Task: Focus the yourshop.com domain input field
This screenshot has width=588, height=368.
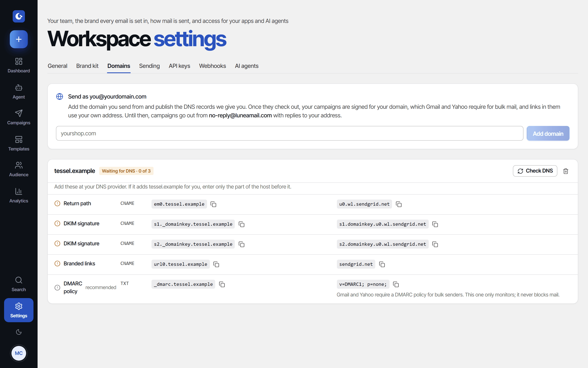Action: [x=289, y=133]
